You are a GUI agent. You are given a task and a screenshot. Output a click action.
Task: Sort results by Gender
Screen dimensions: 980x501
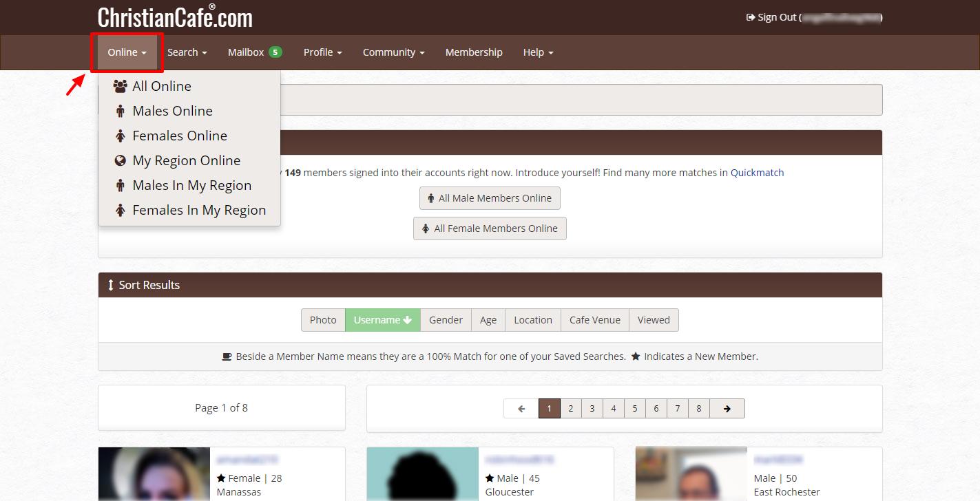[x=446, y=320]
